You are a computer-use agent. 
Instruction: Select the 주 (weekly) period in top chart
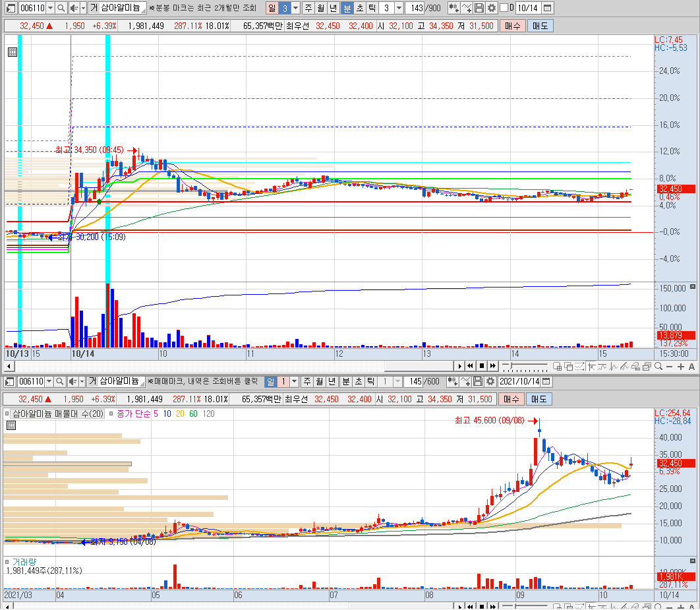[x=308, y=8]
